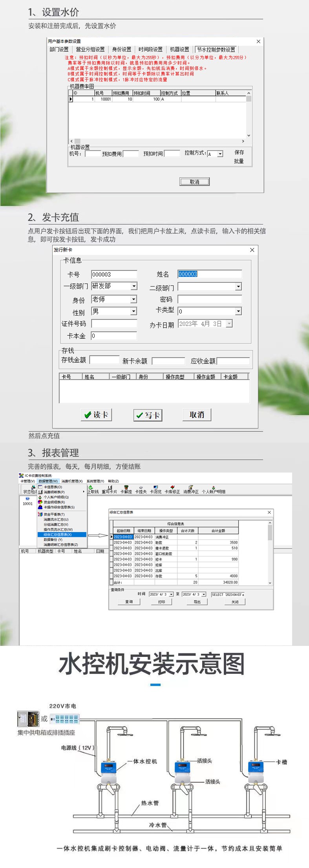Click the 卡库修正 toolbar icon
The image size is (309, 868).
pos(172,489)
